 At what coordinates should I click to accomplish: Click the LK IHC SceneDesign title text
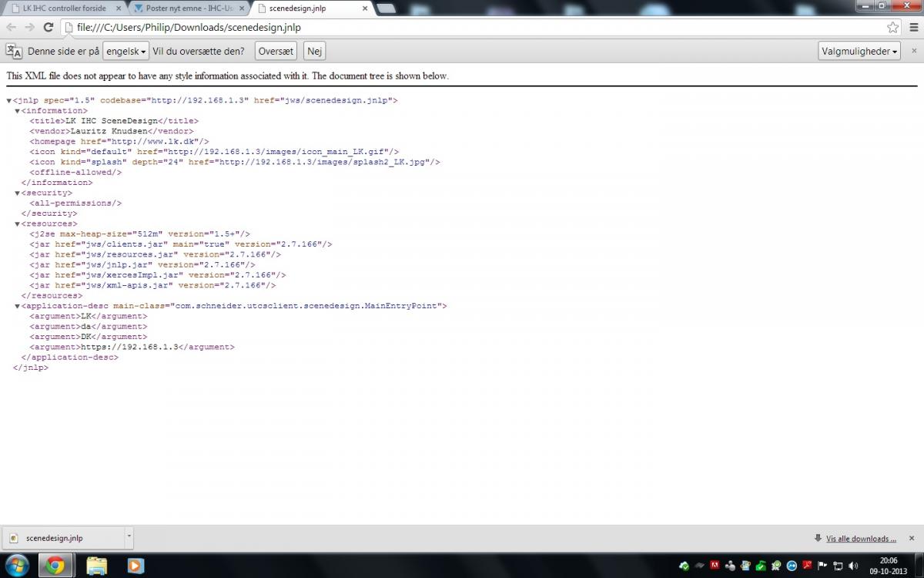coord(111,121)
